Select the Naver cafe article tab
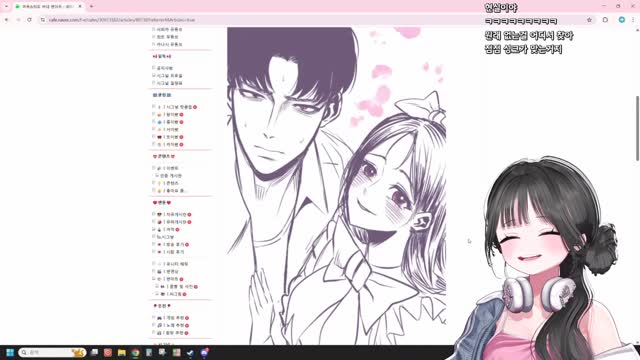 (48, 7)
